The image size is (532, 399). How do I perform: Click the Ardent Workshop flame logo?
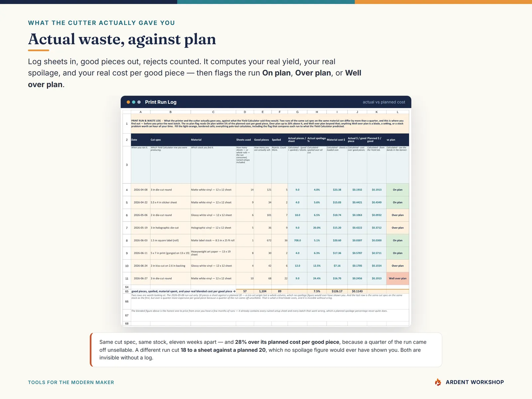[438, 382]
